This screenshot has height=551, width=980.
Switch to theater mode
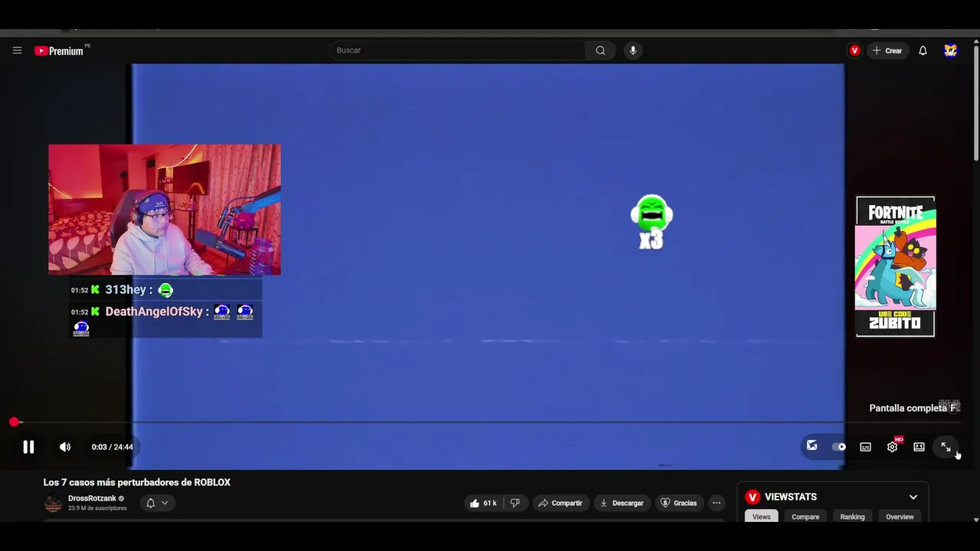(x=919, y=447)
